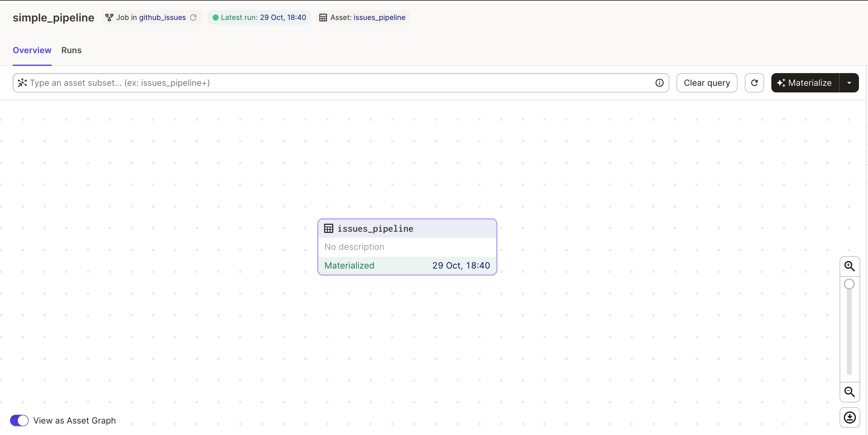Reload code location icon next to github_issues
Viewport: 868px width, 435px height.
(193, 18)
